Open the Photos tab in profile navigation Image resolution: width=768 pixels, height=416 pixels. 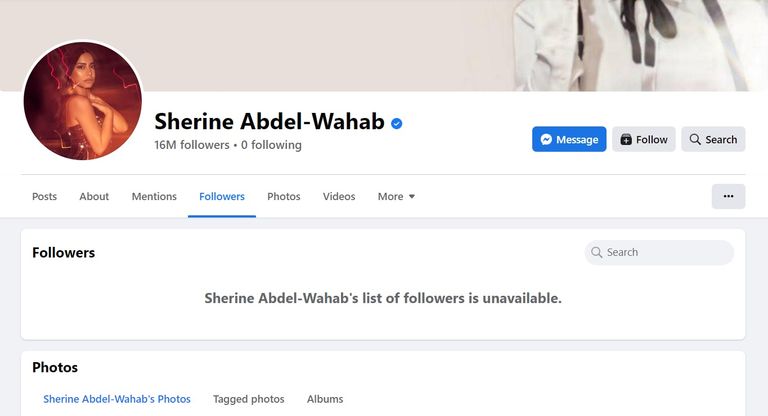pos(284,197)
